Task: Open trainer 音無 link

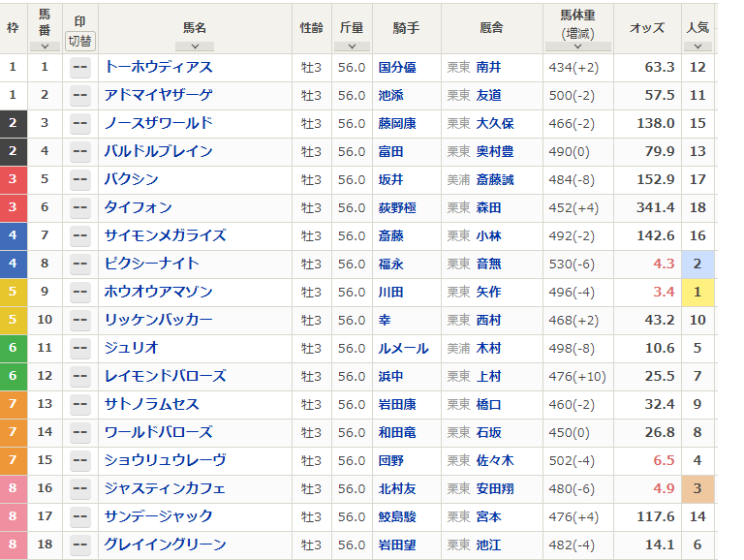Action: 488,264
